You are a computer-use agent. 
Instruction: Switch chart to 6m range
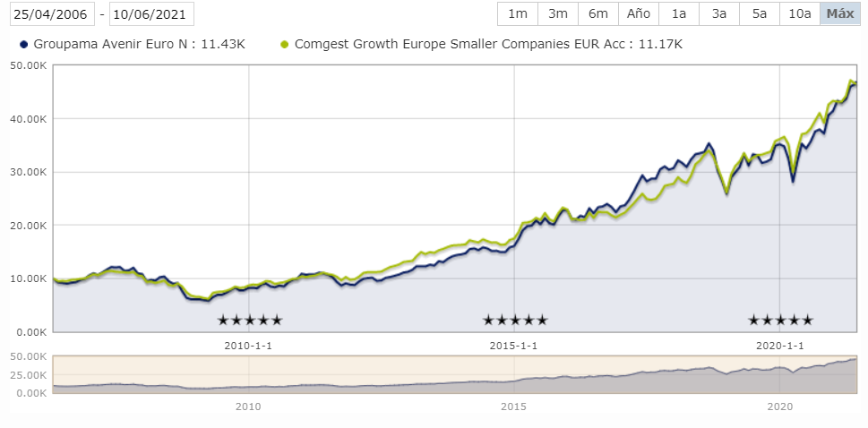(x=597, y=14)
